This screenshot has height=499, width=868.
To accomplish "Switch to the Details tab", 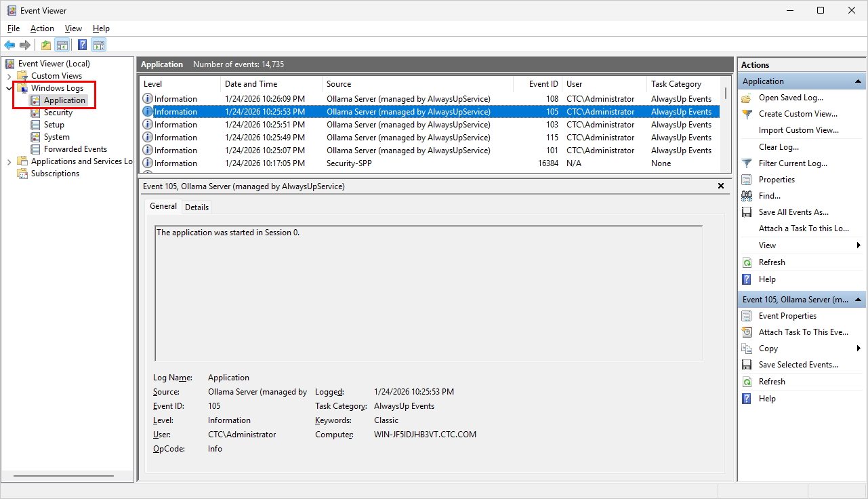I will tap(197, 207).
